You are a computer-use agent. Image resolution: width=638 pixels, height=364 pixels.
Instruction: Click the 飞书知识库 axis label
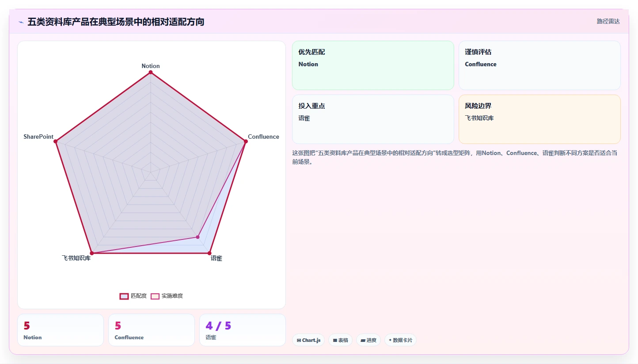point(76,258)
